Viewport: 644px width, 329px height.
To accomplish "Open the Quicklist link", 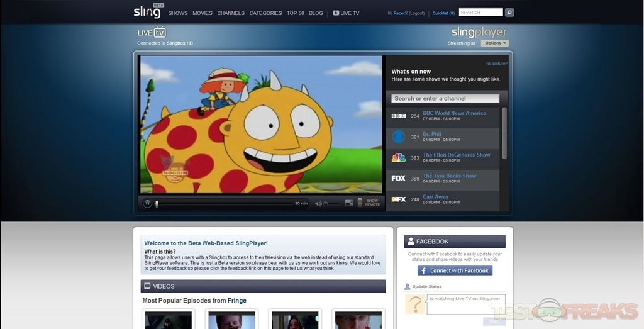I will [443, 13].
